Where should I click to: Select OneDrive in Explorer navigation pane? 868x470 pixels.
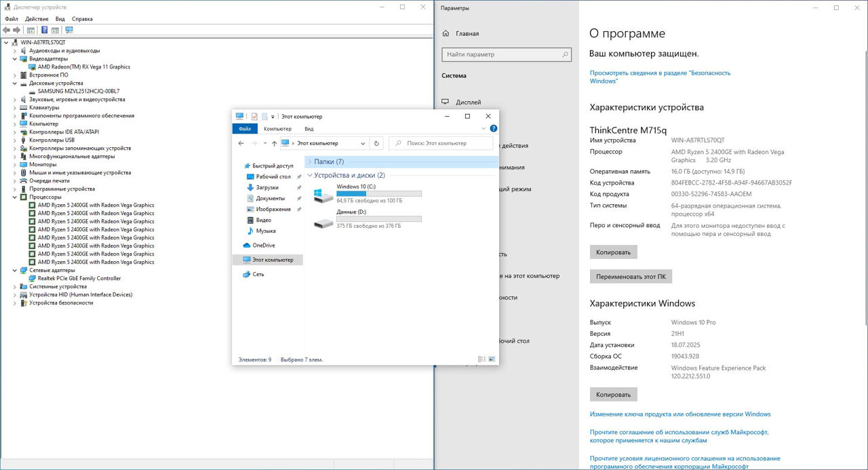[263, 245]
